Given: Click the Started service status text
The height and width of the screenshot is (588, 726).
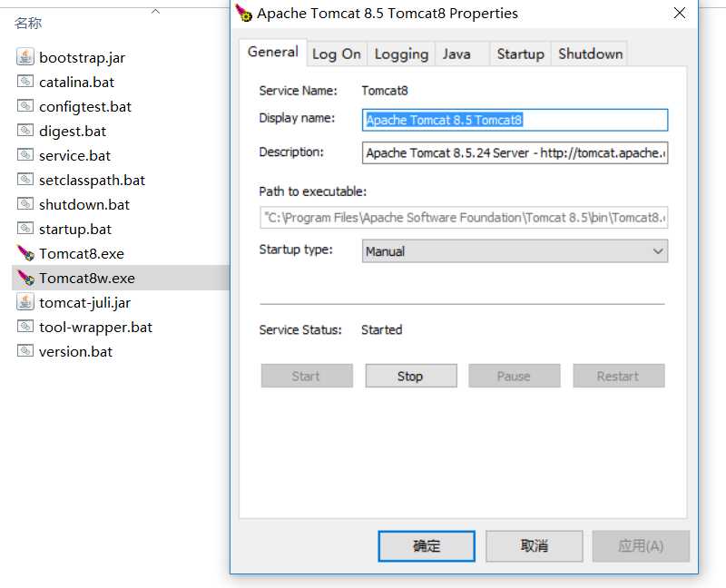Looking at the screenshot, I should [x=381, y=329].
